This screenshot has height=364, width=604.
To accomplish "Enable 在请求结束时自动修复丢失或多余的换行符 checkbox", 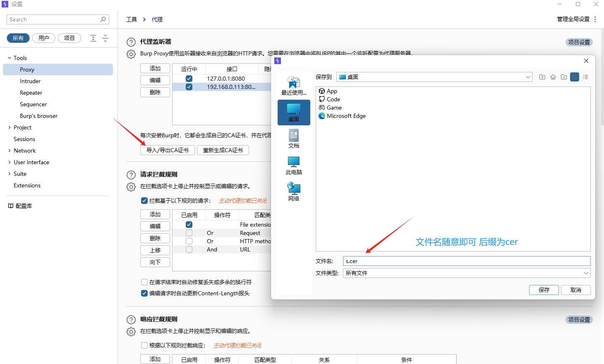I will [144, 282].
